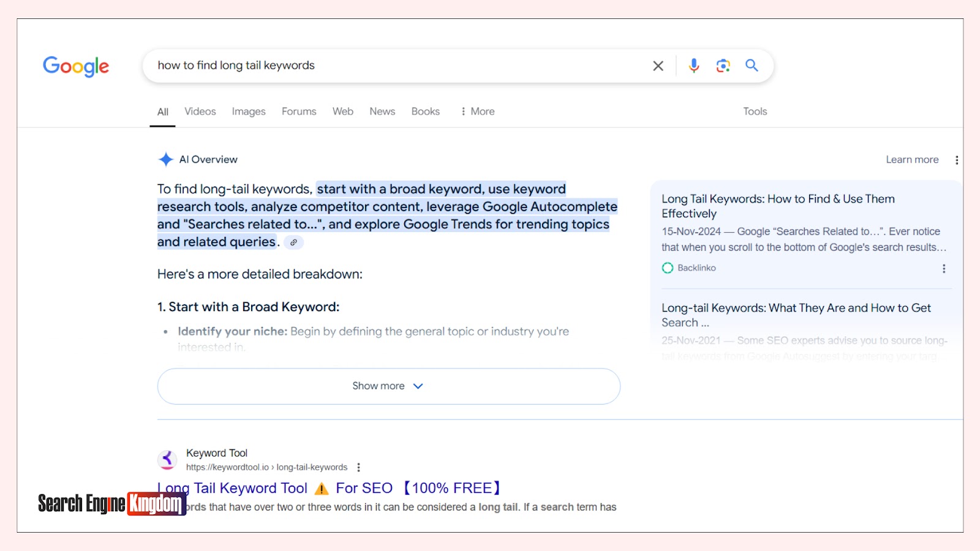This screenshot has width=980, height=551.
Task: Switch to the News tab
Action: pos(382,111)
